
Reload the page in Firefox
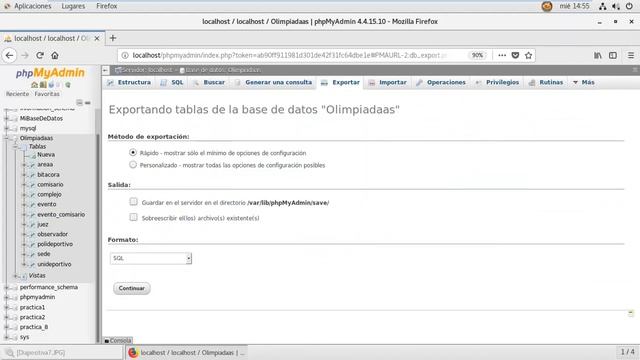(x=40, y=55)
